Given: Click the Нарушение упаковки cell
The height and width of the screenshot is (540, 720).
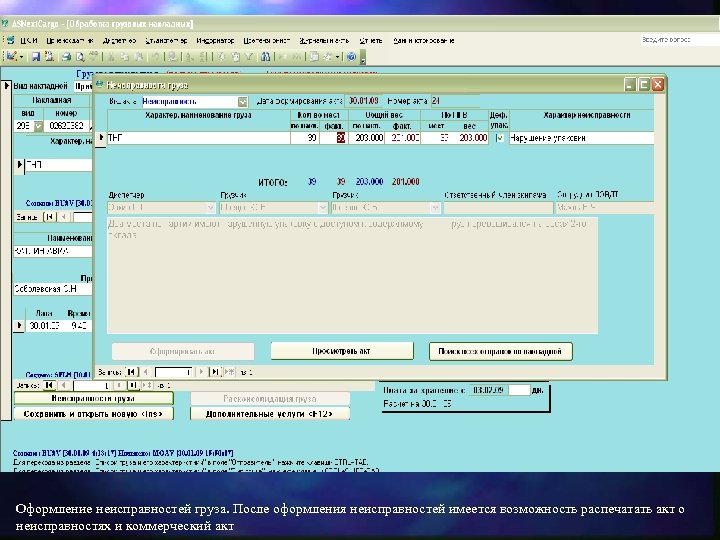Looking at the screenshot, I should (581, 138).
